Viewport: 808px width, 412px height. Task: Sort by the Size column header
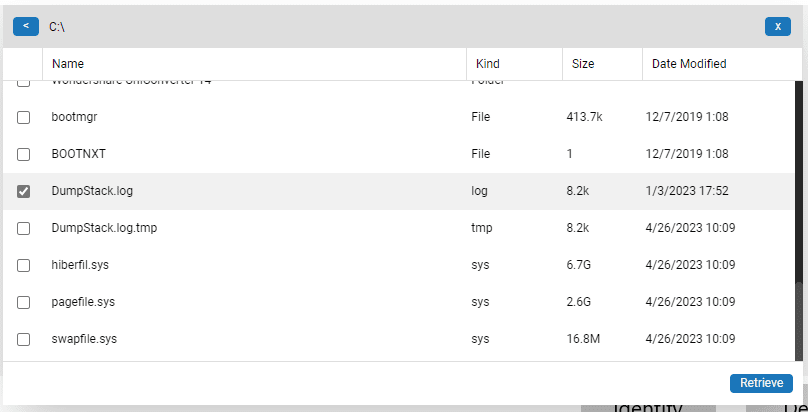click(583, 64)
